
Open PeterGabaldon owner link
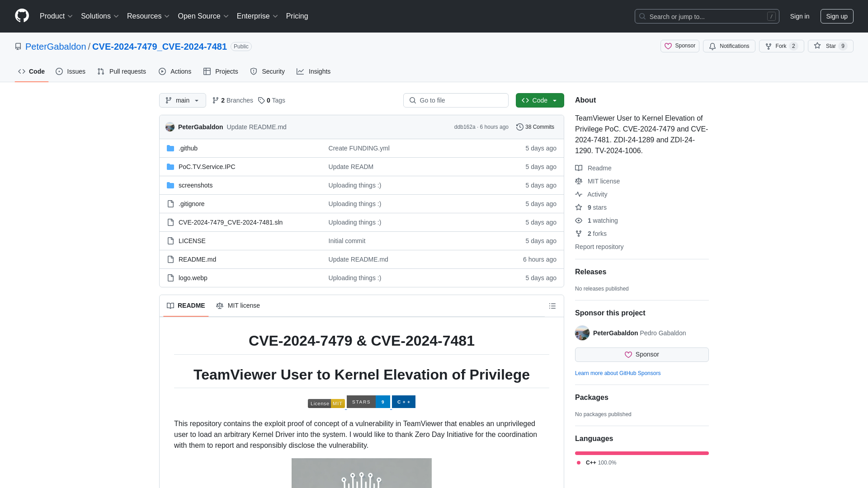pos(56,47)
